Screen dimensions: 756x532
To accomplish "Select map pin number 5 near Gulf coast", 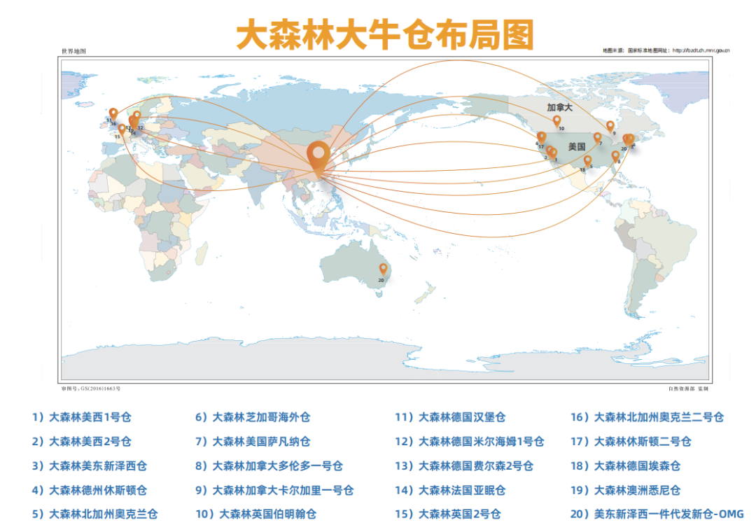I will point(587,160).
